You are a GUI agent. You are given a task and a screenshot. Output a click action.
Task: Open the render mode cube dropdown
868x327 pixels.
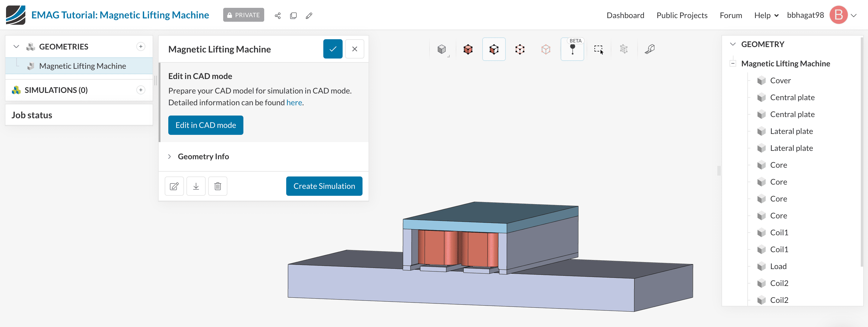442,49
